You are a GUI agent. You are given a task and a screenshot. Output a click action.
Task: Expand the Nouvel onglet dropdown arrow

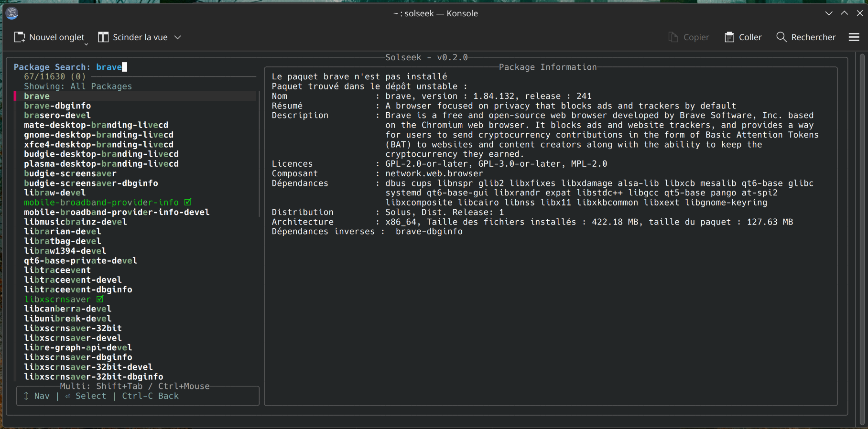[x=87, y=44]
